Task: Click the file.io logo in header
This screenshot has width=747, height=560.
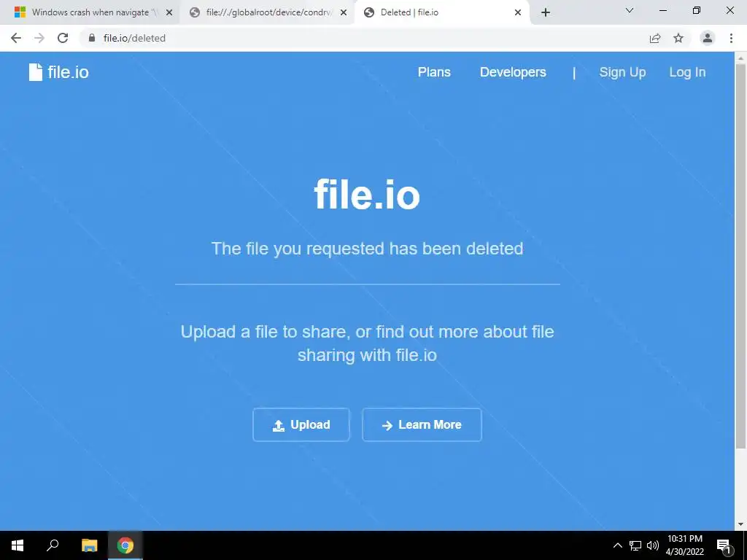Action: pyautogui.click(x=59, y=72)
